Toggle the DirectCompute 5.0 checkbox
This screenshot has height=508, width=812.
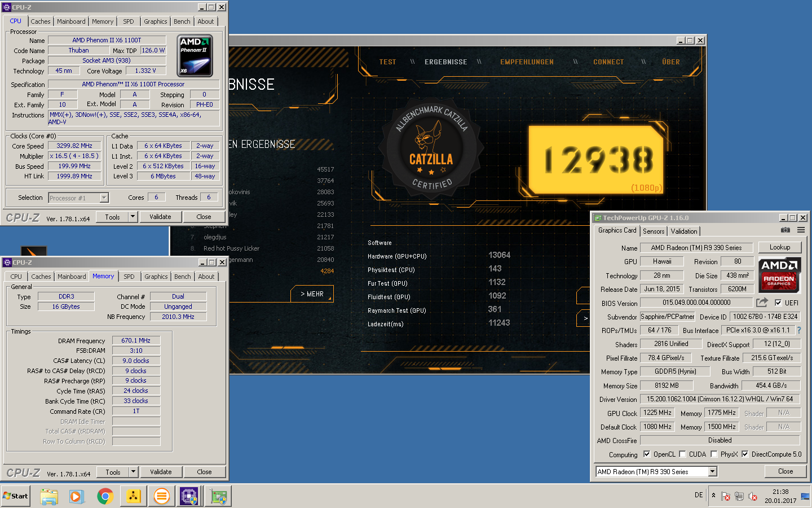click(745, 454)
